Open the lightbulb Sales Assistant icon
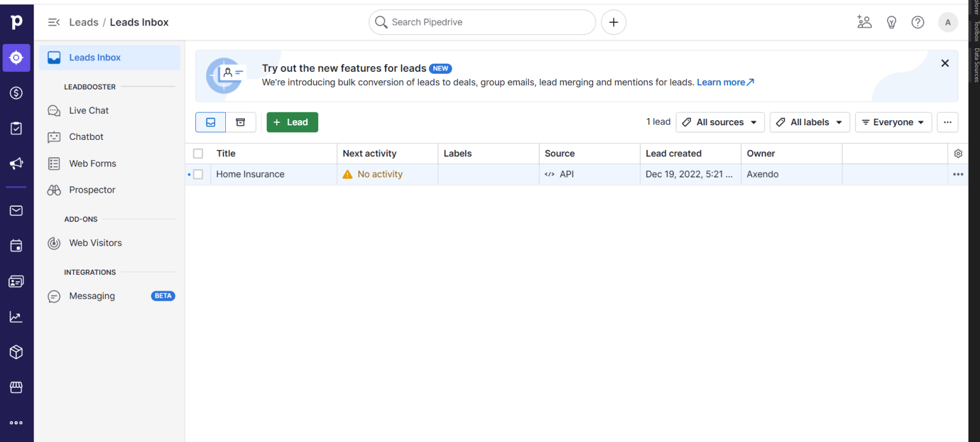 (892, 22)
